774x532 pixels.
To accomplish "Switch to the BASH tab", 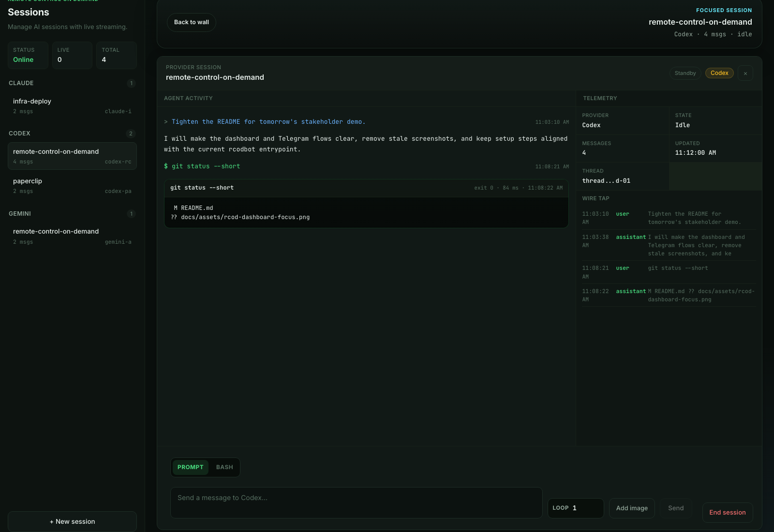I will click(x=224, y=467).
